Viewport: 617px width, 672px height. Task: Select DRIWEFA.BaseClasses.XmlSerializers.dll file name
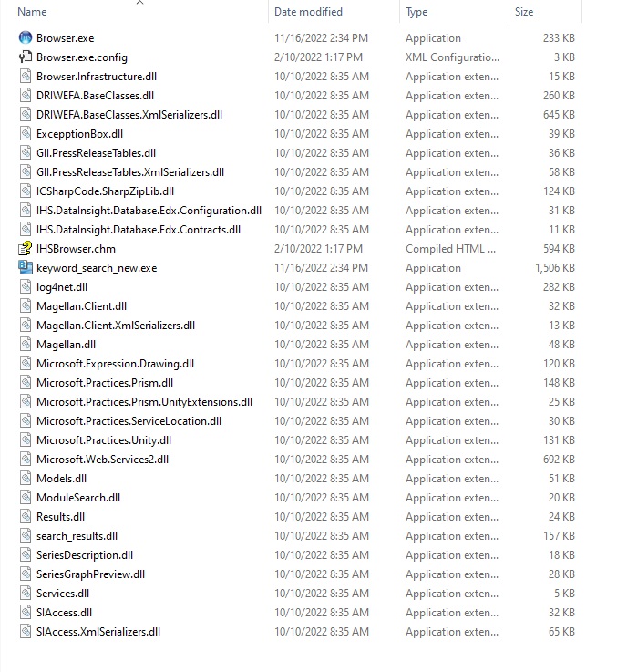(x=129, y=115)
